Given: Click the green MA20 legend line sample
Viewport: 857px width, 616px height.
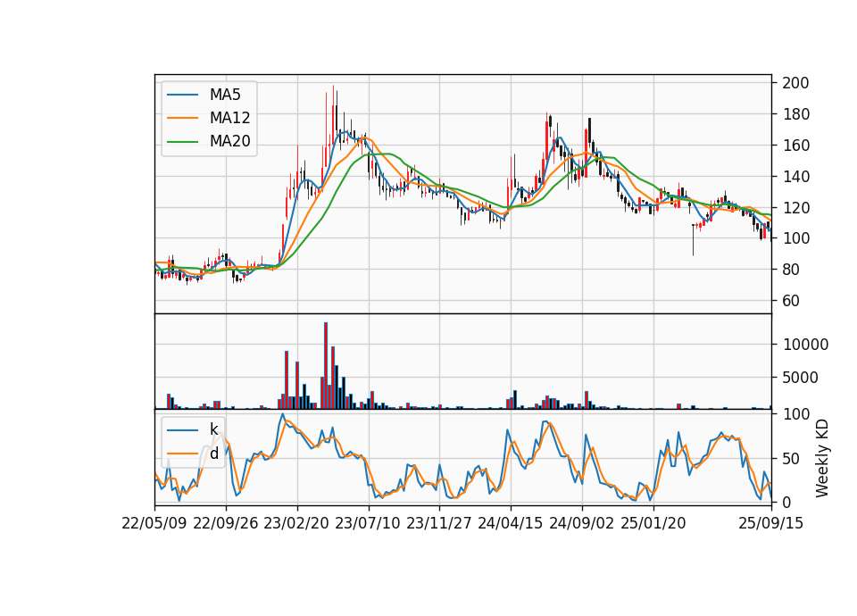Looking at the screenshot, I should pyautogui.click(x=182, y=142).
